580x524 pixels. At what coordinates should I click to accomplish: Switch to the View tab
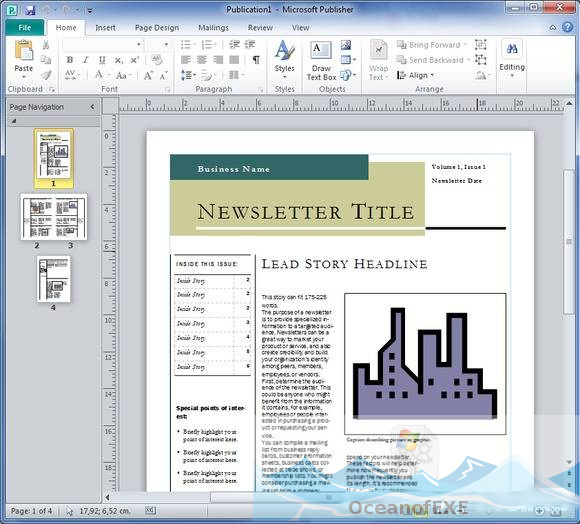click(300, 28)
